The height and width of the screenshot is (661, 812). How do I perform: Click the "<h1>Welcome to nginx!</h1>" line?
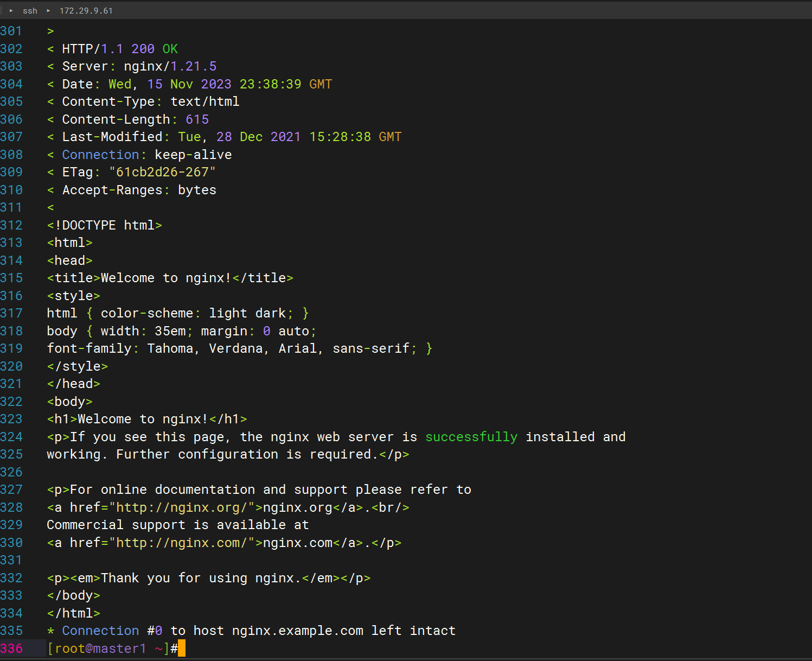tap(147, 419)
